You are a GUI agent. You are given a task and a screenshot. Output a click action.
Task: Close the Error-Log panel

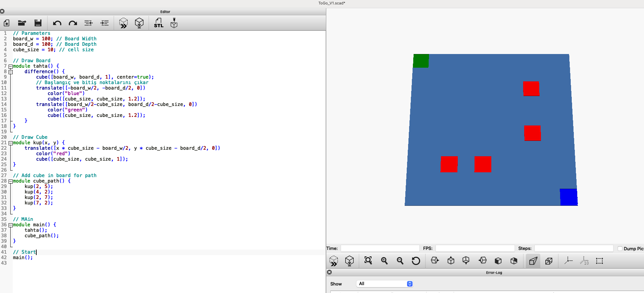(x=329, y=272)
